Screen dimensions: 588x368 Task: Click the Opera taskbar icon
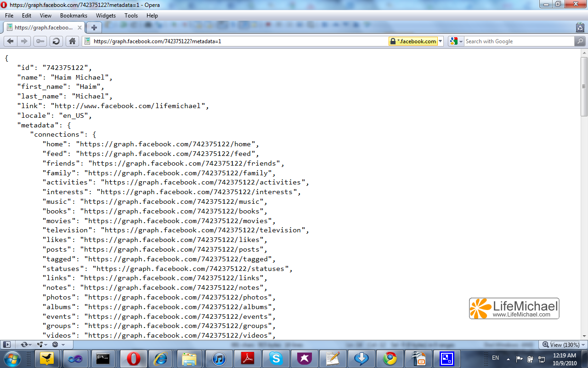pyautogui.click(x=133, y=359)
